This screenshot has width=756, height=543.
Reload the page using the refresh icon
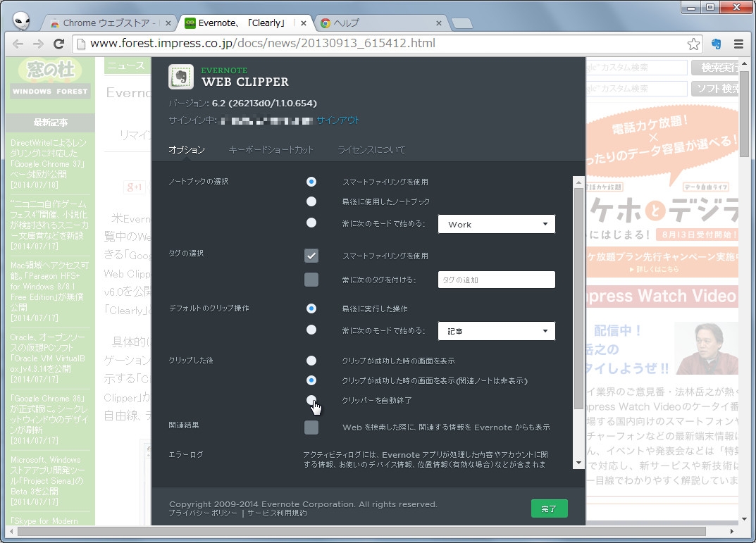58,43
